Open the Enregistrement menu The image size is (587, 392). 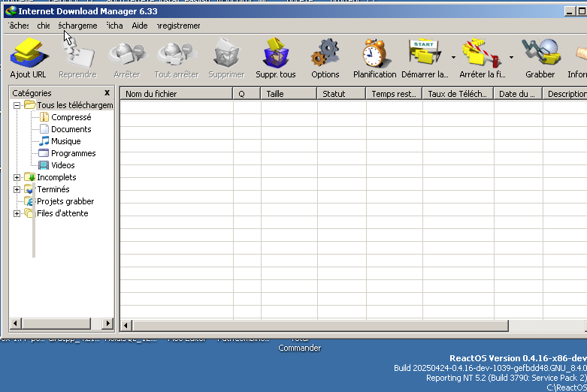[179, 26]
